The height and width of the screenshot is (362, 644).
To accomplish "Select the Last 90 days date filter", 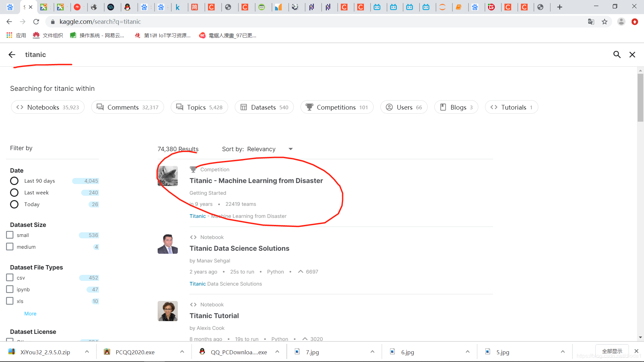I will [14, 181].
